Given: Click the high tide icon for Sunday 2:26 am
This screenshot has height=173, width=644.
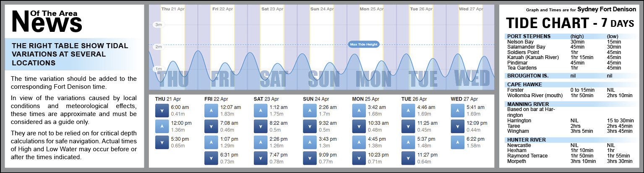Looking at the screenshot, I should tap(309, 111).
